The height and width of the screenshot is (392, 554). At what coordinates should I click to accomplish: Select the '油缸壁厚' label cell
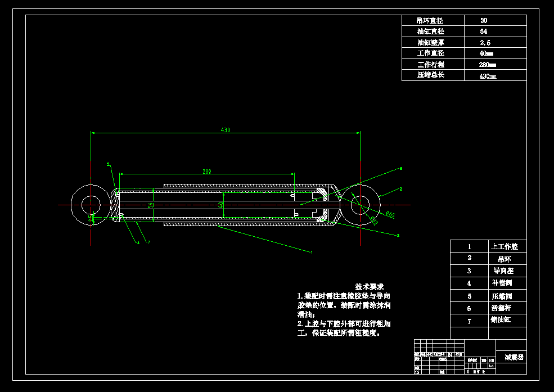(433, 42)
